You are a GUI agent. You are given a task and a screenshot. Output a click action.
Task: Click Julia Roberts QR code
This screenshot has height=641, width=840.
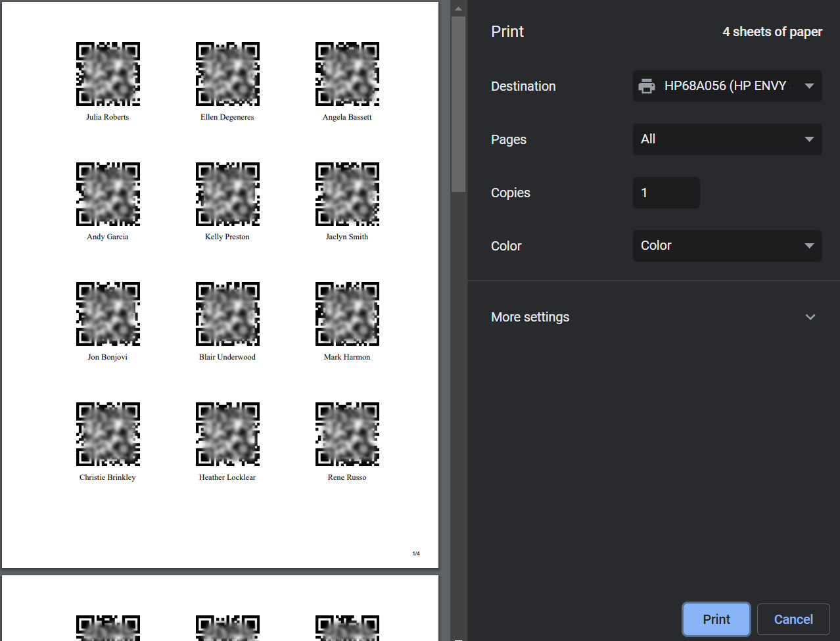108,74
